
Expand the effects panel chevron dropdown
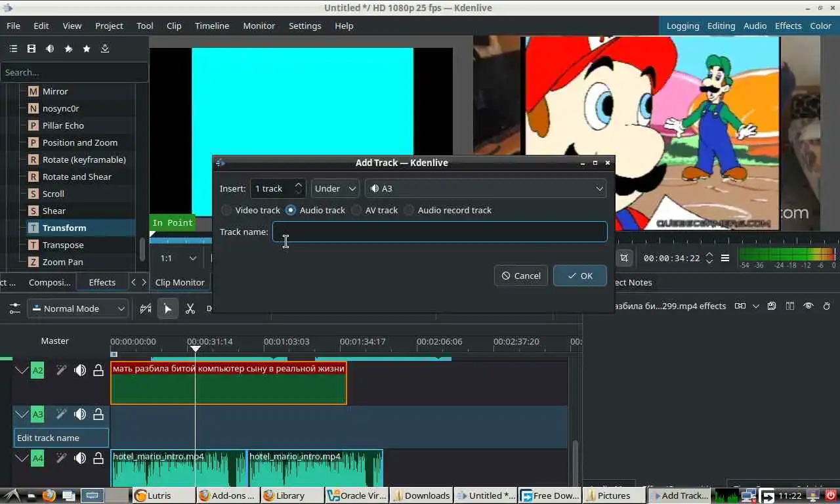coord(756,306)
